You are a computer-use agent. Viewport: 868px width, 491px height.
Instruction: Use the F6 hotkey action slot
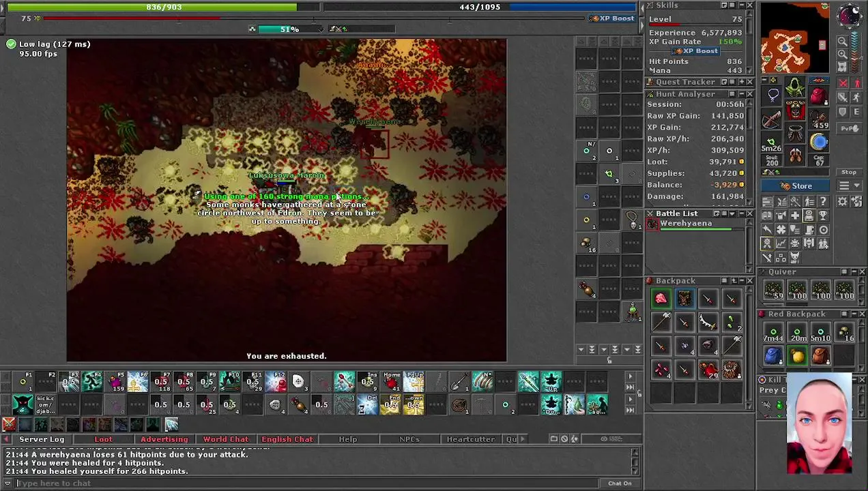tap(138, 382)
